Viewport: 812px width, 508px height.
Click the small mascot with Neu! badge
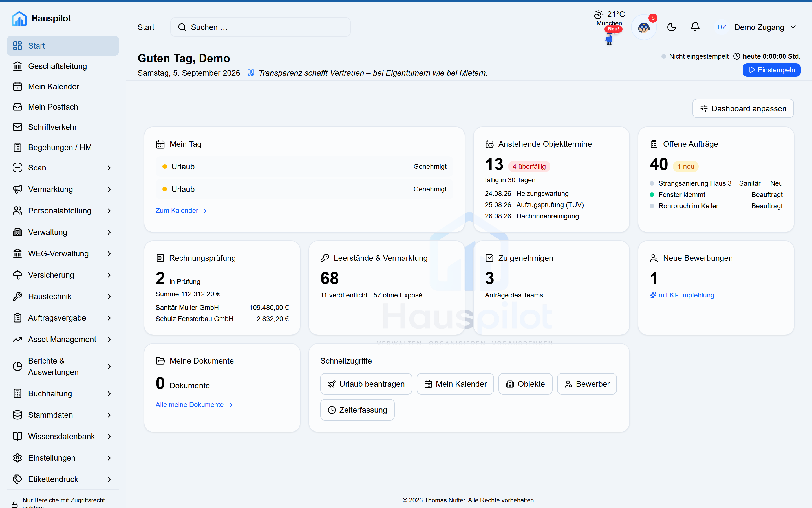[x=609, y=39]
